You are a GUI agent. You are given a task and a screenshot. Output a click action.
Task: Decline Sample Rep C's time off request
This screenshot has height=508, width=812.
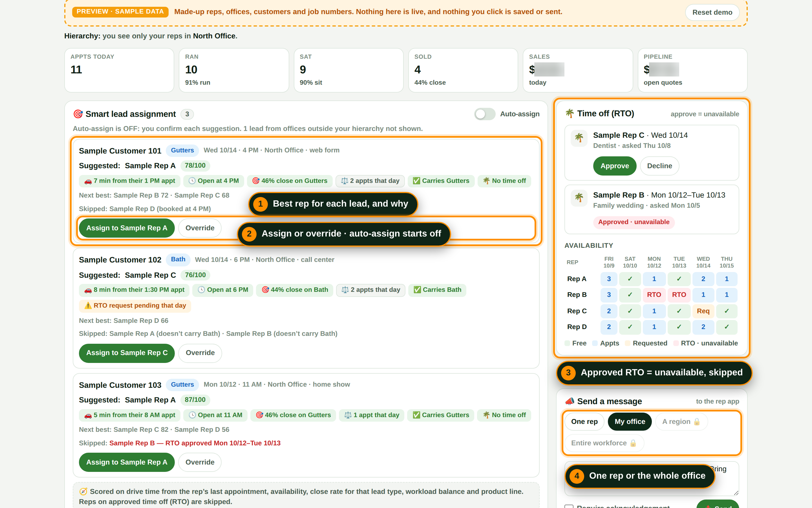pyautogui.click(x=659, y=166)
